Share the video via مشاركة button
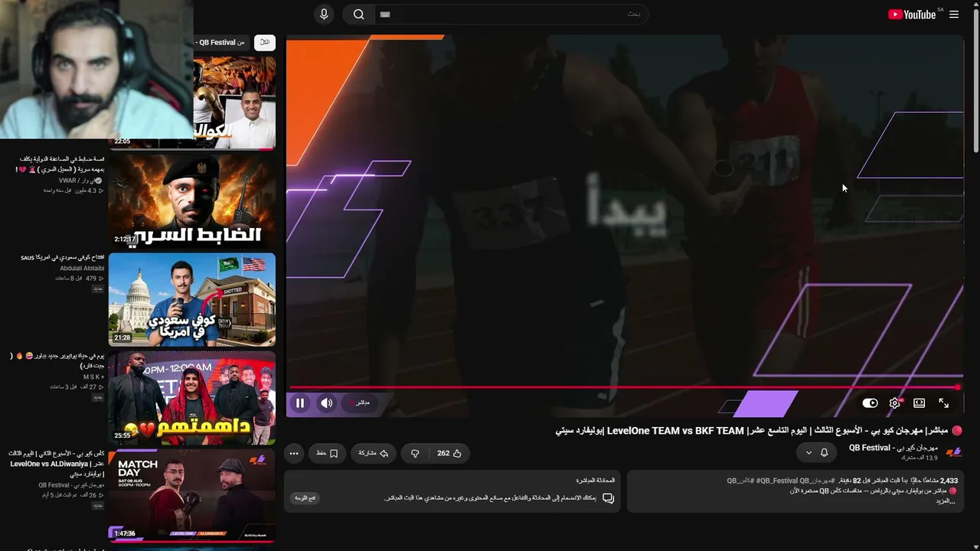 pos(374,453)
